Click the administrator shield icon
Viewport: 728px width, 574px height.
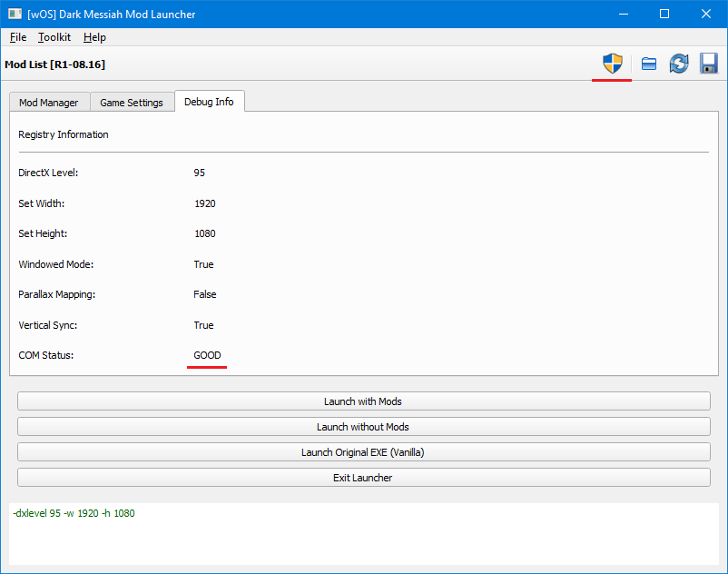613,64
